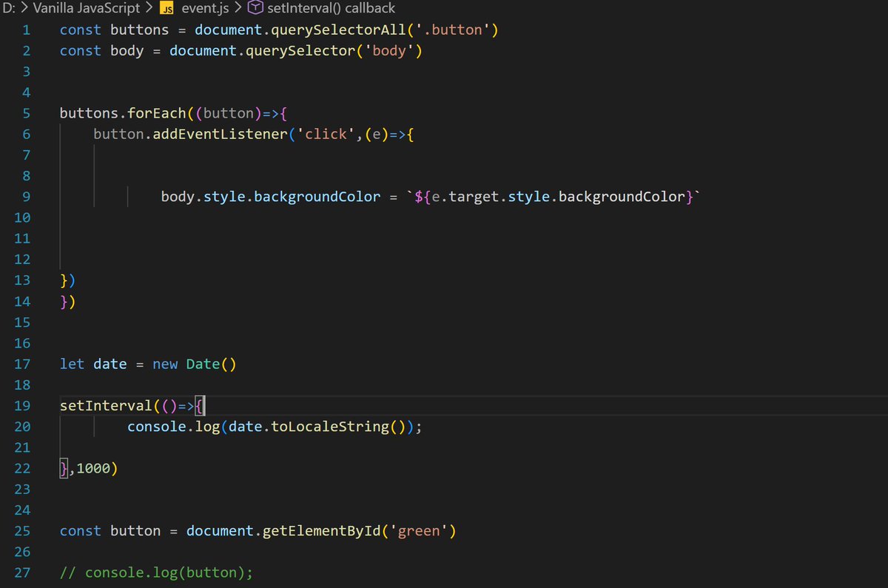Click 'buttons' variable in line 1
This screenshot has width=888, height=588.
pos(140,30)
